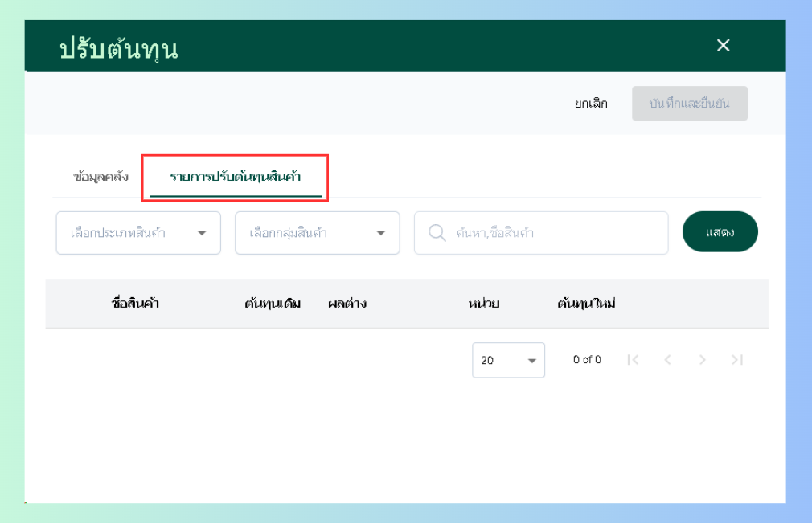Click the magnifier search icon
The image size is (812, 523).
pyautogui.click(x=437, y=233)
